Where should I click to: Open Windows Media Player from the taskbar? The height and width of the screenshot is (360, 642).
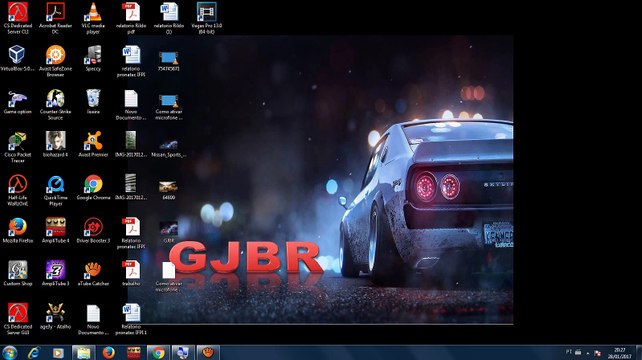(58, 352)
